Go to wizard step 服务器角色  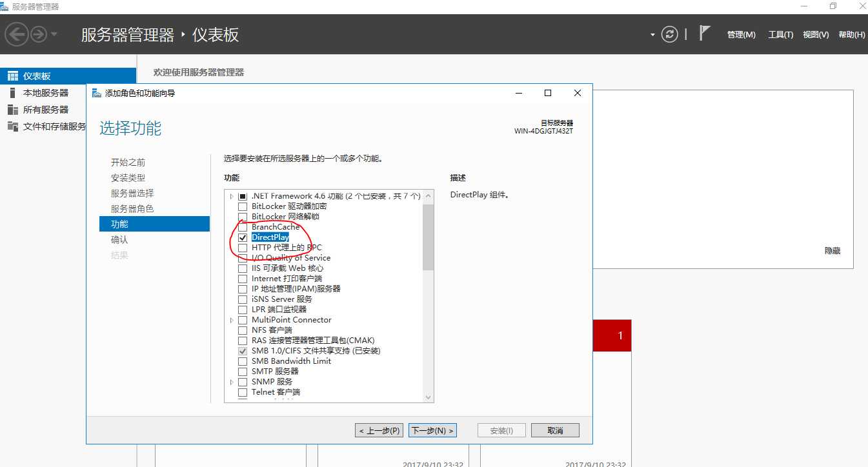132,209
